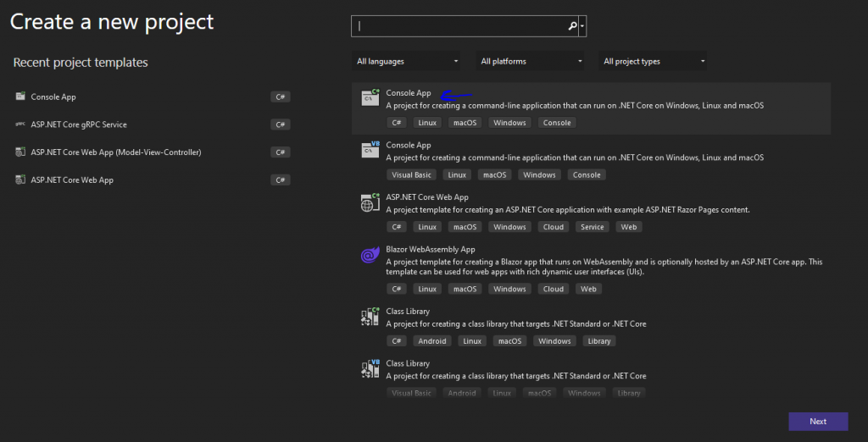Click the Console tag on C# Console App
This screenshot has width=868, height=442.
coord(557,123)
